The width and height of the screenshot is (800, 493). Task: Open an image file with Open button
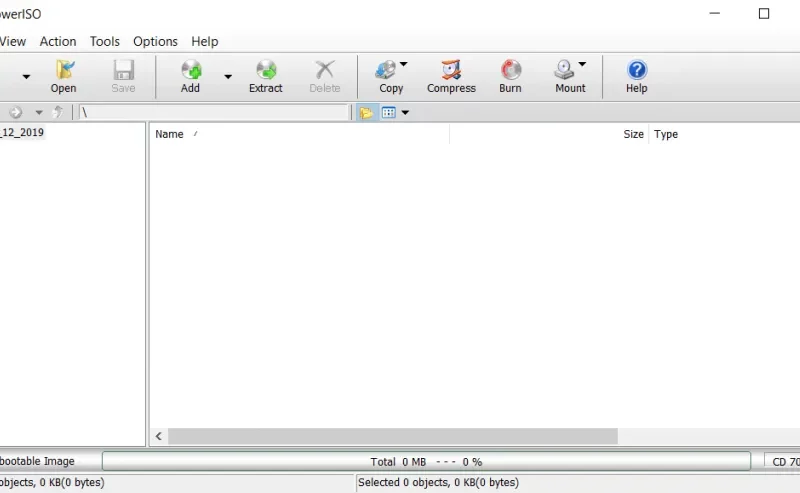coord(64,77)
